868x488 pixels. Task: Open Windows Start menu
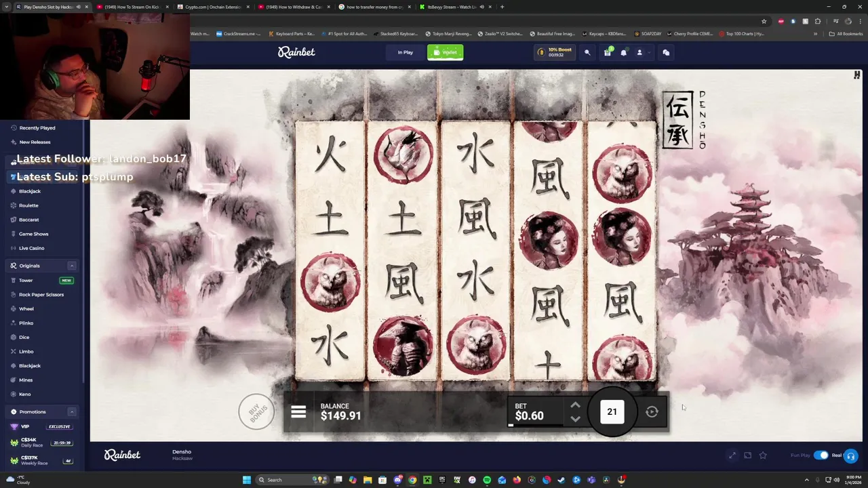(x=247, y=480)
